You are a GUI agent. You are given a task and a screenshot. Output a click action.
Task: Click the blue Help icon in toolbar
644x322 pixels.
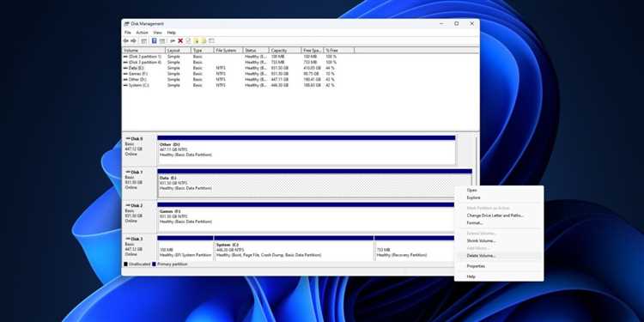155,40
